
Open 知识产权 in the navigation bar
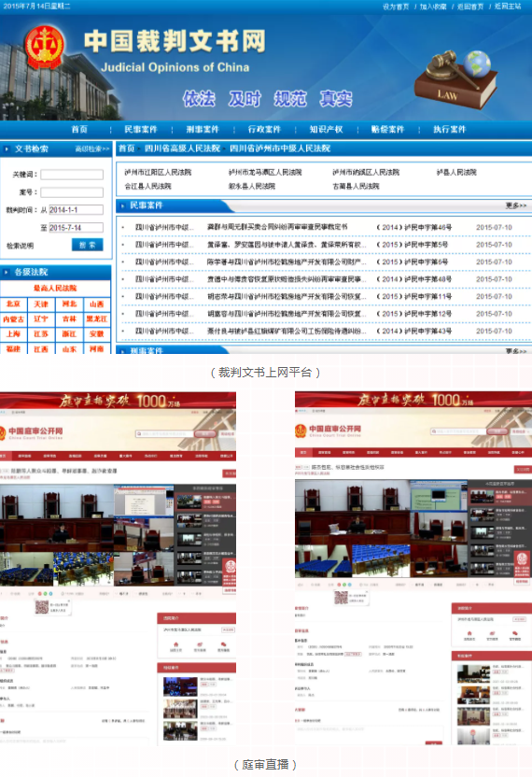(326, 129)
